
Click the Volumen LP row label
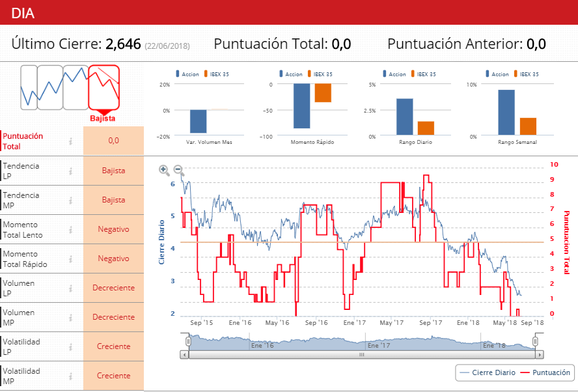pos(19,288)
